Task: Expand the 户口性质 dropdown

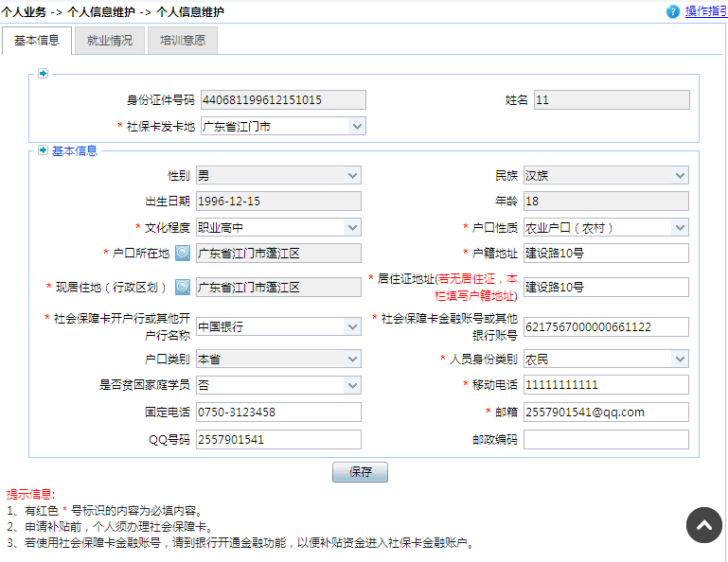Action: pyautogui.click(x=680, y=227)
